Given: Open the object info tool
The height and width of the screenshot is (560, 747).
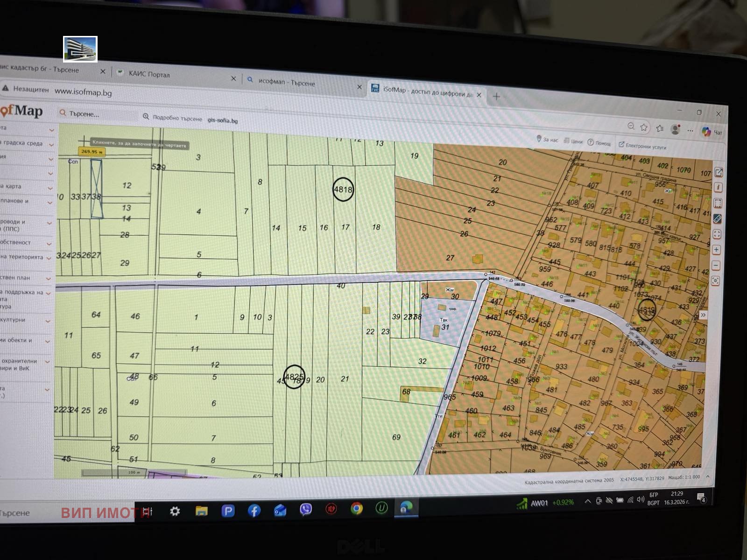Looking at the screenshot, I should [x=719, y=188].
